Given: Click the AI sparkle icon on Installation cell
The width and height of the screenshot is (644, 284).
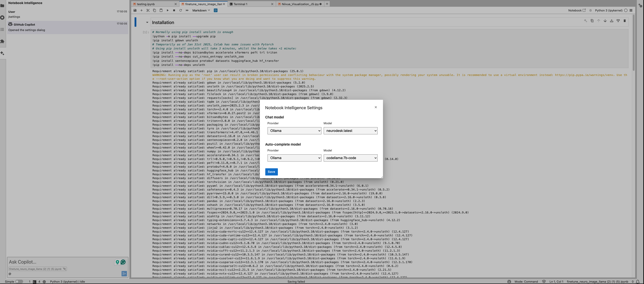Looking at the screenshot, I should [x=586, y=21].
